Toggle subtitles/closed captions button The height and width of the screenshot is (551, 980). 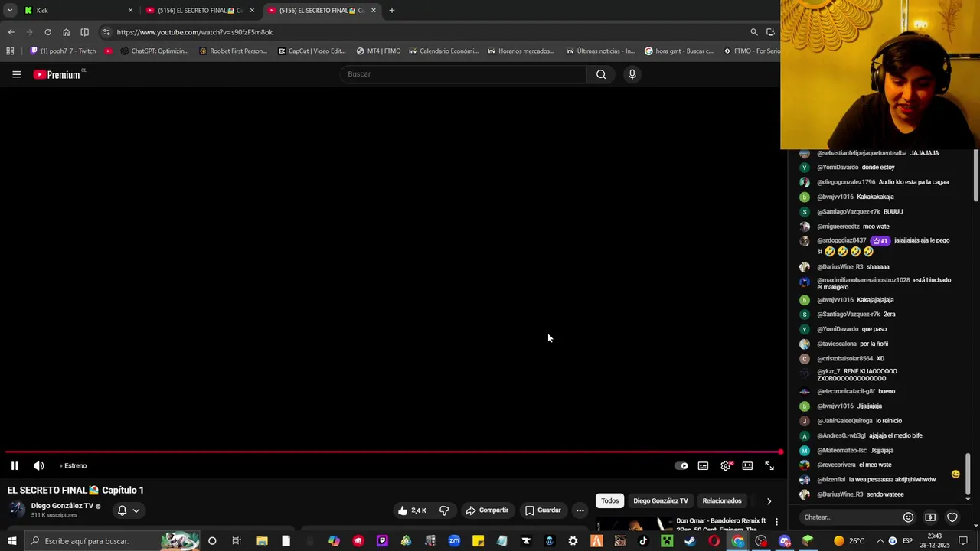pos(703,465)
